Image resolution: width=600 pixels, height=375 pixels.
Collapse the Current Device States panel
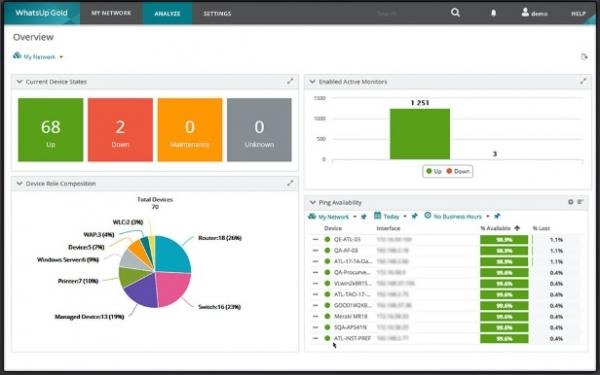pyautogui.click(x=20, y=82)
